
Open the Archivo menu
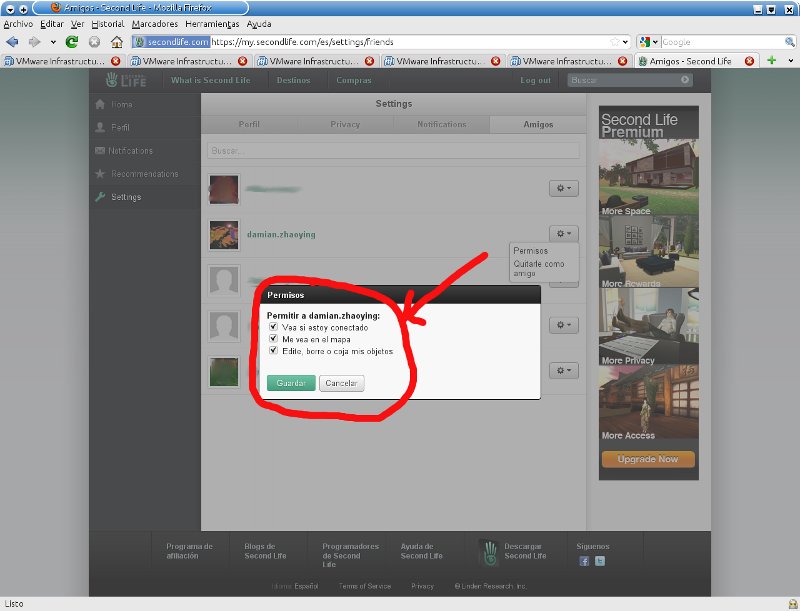pos(18,24)
